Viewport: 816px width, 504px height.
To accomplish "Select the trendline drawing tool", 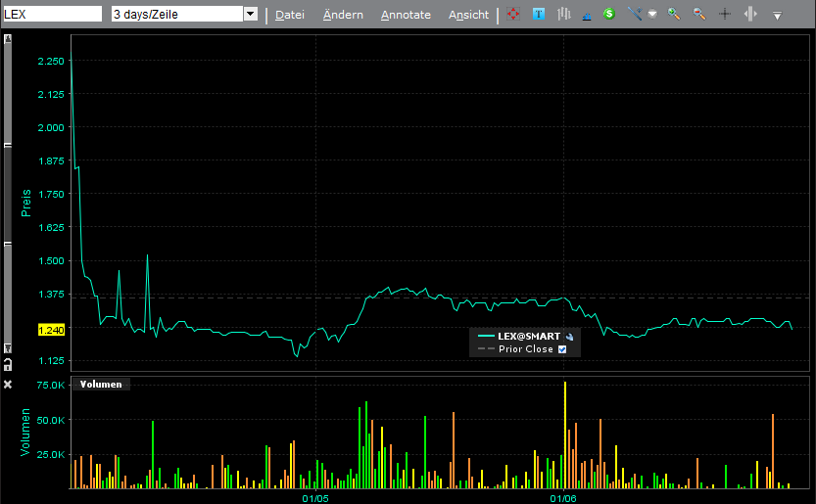I will click(x=635, y=14).
